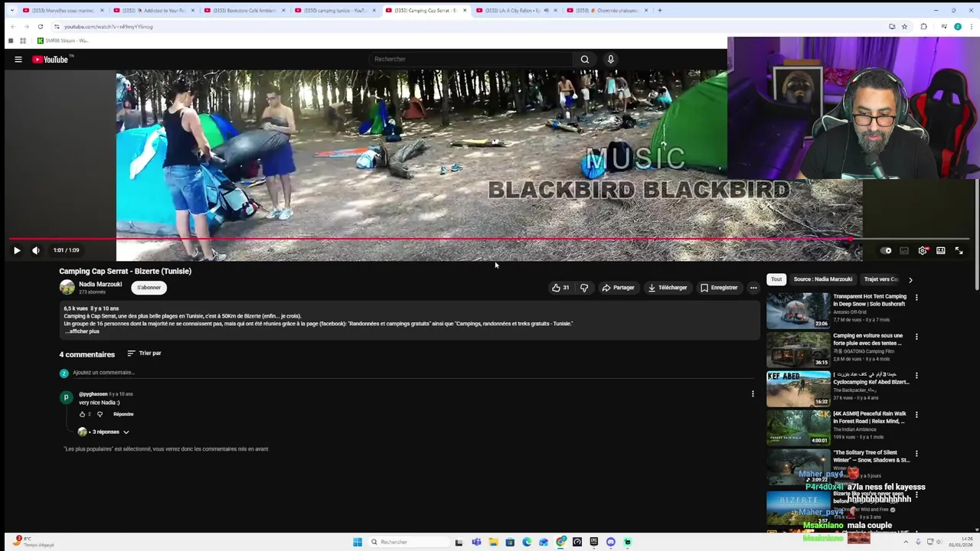Open the Nadia Marzouki channel name link

pyautogui.click(x=100, y=284)
